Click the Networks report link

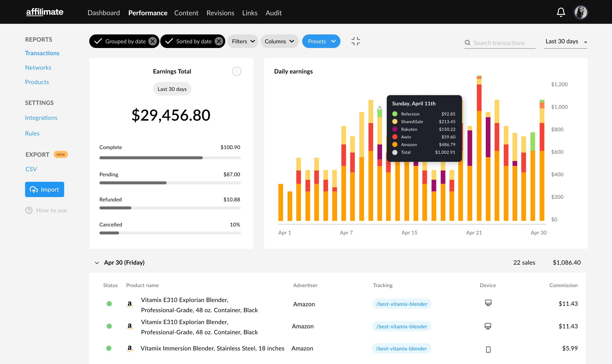click(38, 67)
